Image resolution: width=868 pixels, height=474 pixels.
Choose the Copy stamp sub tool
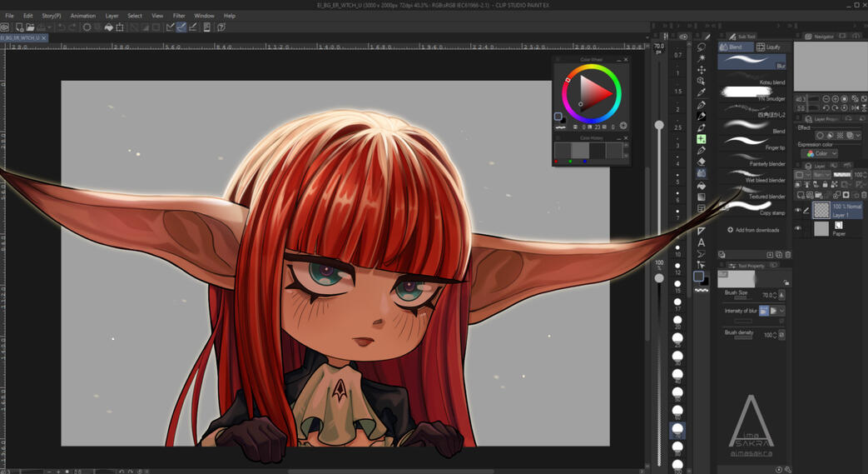(751, 208)
